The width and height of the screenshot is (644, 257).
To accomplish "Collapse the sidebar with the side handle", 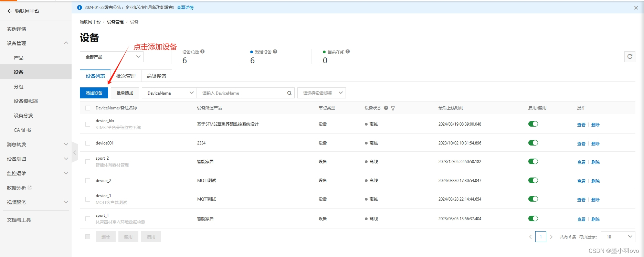I will 74,152.
